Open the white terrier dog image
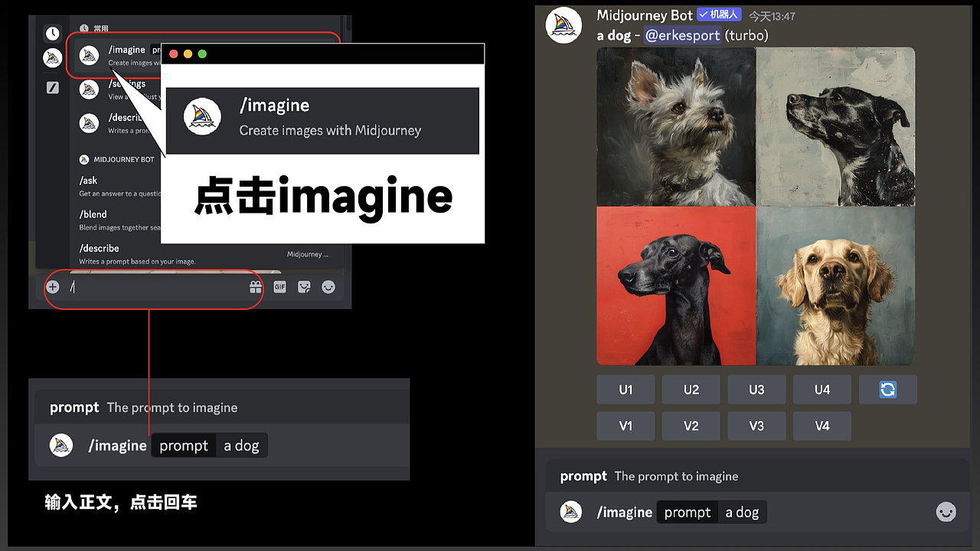This screenshot has width=980, height=551. tap(676, 127)
